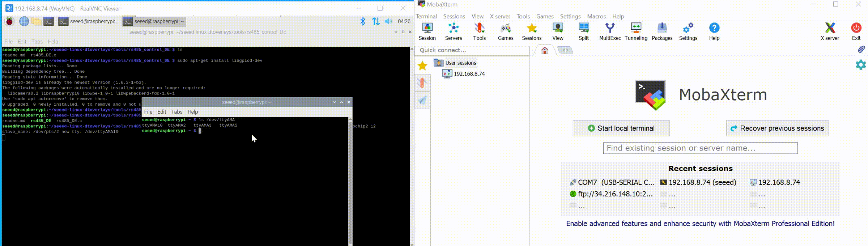The height and width of the screenshot is (246, 868).
Task: Open the Tools toolbar icon
Action: (x=480, y=31)
